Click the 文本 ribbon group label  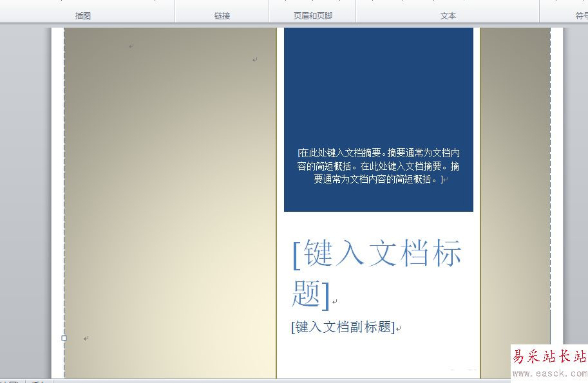click(x=448, y=15)
